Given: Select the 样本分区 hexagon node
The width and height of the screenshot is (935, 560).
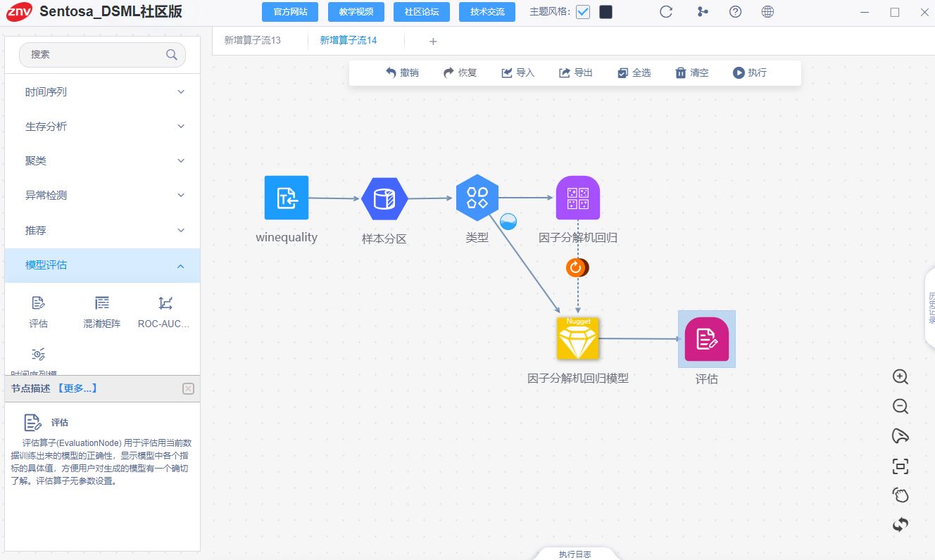Looking at the screenshot, I should coord(384,198).
